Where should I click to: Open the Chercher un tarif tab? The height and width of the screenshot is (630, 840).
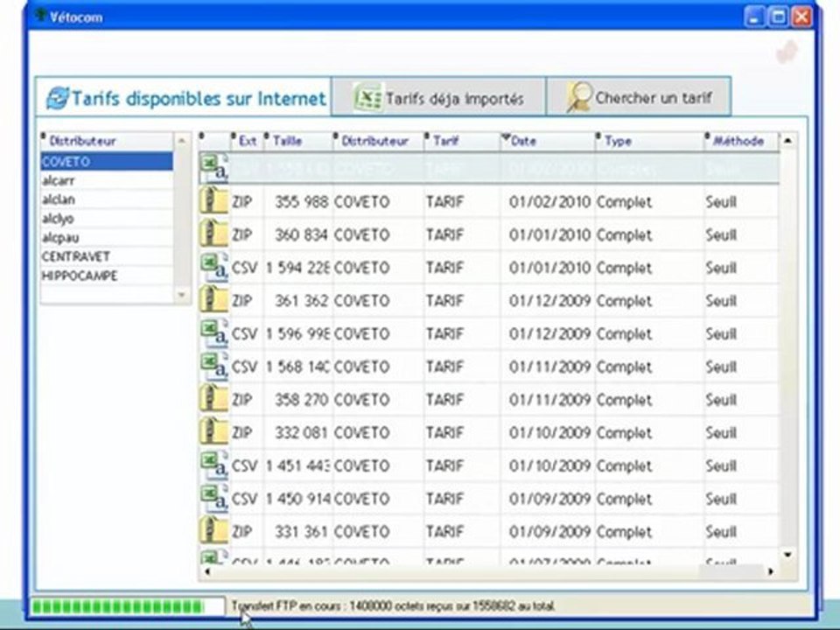point(639,97)
